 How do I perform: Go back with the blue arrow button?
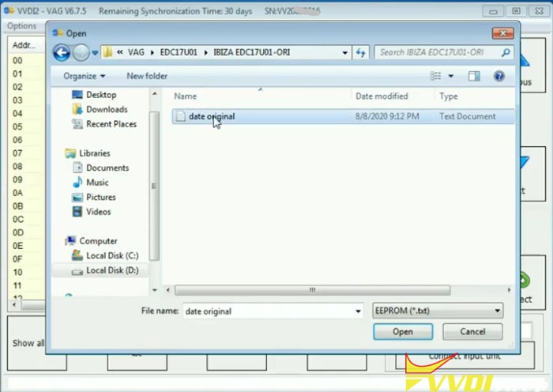click(62, 53)
